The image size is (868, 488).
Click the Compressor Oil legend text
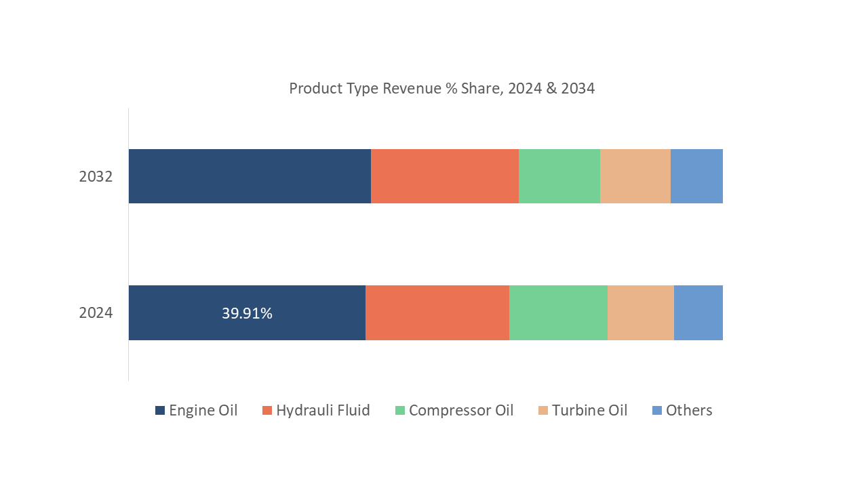(461, 411)
